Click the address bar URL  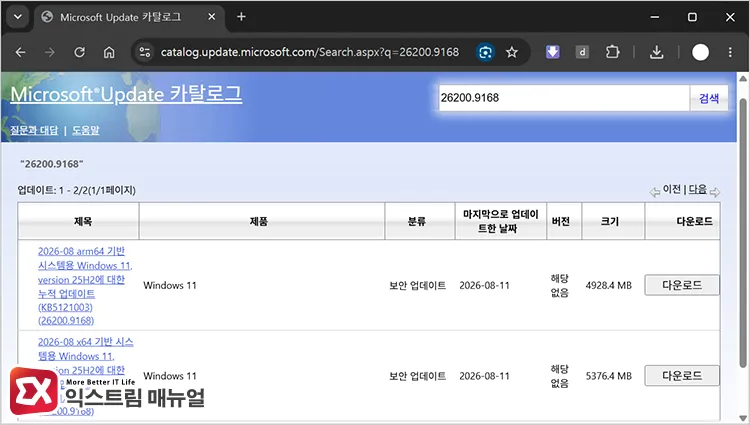point(309,52)
